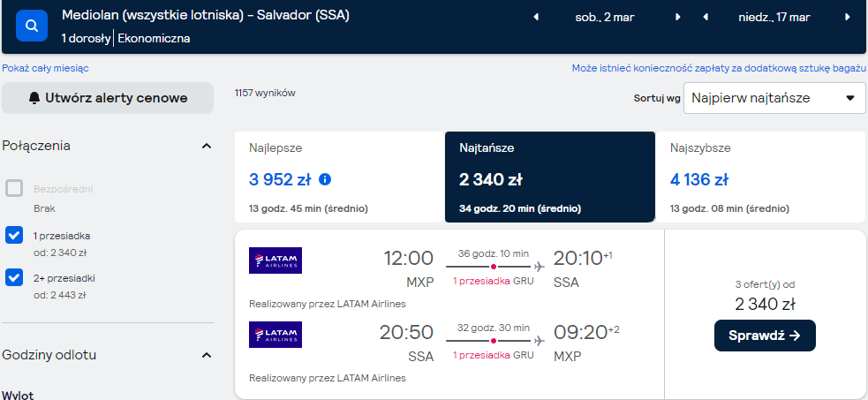
Task: Open the search magnifier icon button
Action: pos(32,26)
